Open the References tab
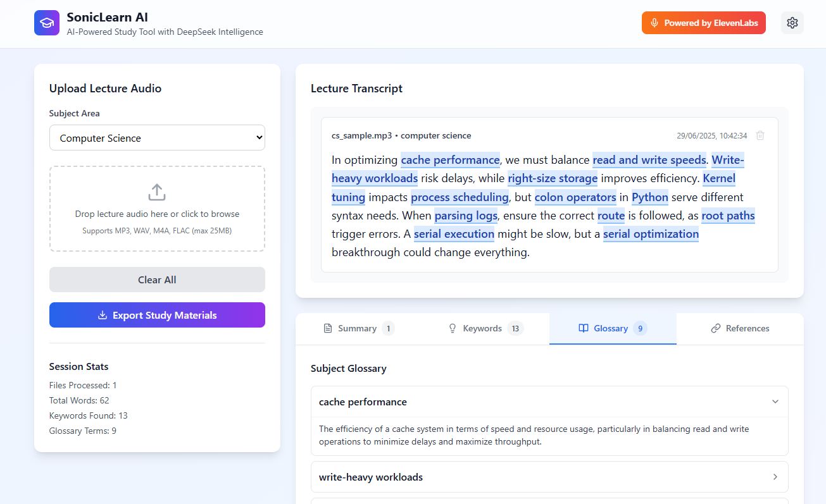The width and height of the screenshot is (826, 504). coord(740,328)
